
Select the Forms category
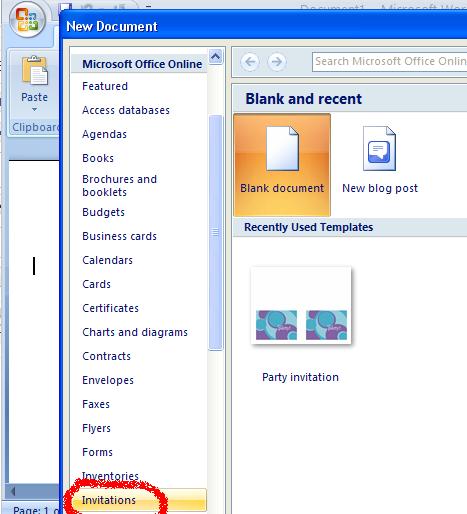click(97, 452)
